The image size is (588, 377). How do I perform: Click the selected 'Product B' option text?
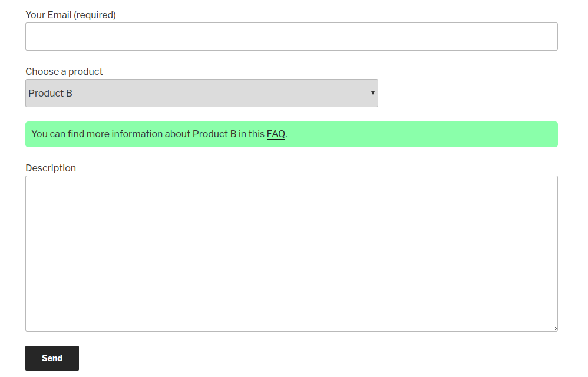point(50,93)
